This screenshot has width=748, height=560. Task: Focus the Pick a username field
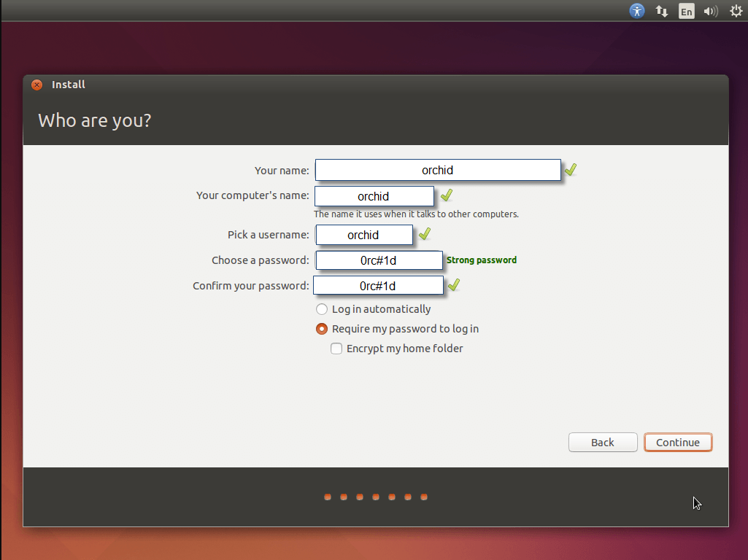click(x=364, y=235)
